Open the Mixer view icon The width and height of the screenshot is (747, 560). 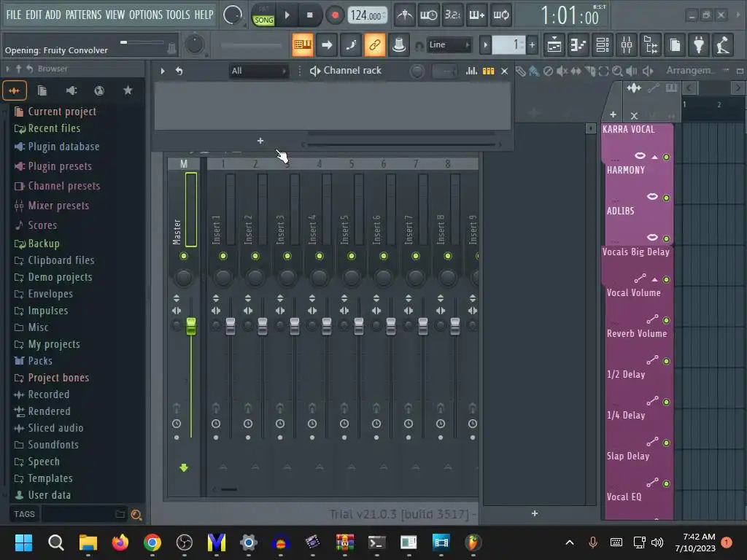tap(627, 44)
